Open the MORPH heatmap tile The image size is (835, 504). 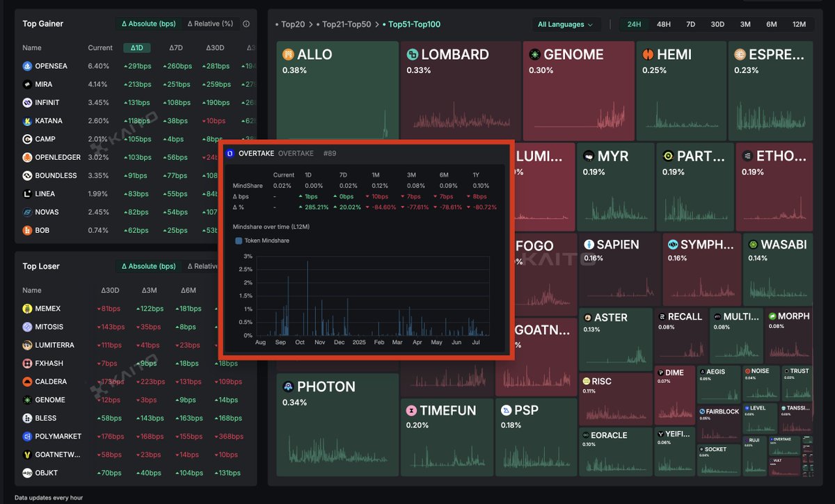pos(788,336)
